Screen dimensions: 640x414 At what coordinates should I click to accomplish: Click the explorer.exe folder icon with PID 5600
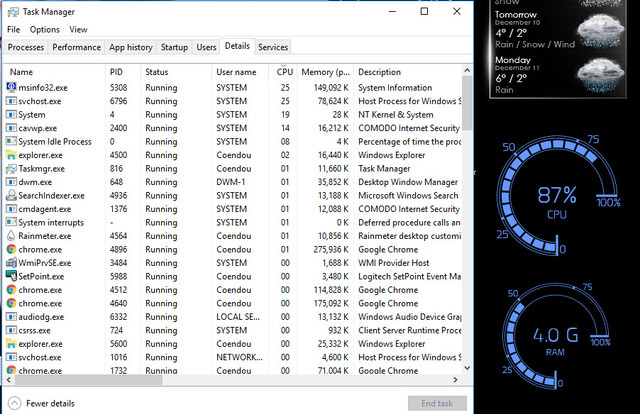coord(11,343)
